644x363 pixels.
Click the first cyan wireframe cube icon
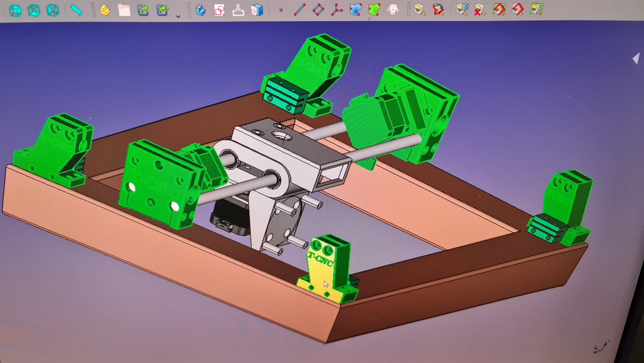click(15, 10)
